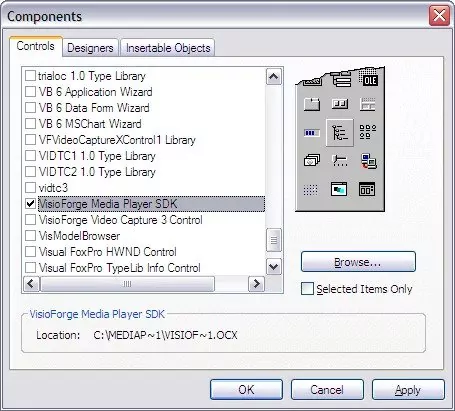The height and width of the screenshot is (411, 455).
Task: Enable the VB 6 Data Form Wizard checkbox
Action: coord(30,108)
